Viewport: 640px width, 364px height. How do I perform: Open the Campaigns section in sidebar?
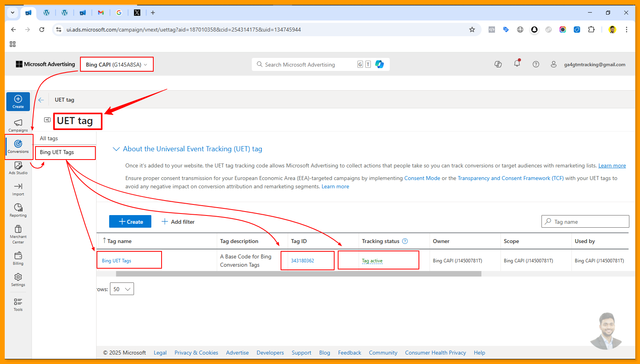click(18, 125)
